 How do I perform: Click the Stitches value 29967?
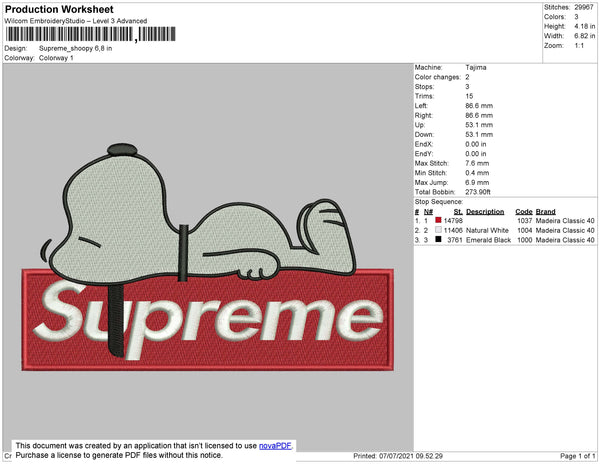[x=584, y=7]
